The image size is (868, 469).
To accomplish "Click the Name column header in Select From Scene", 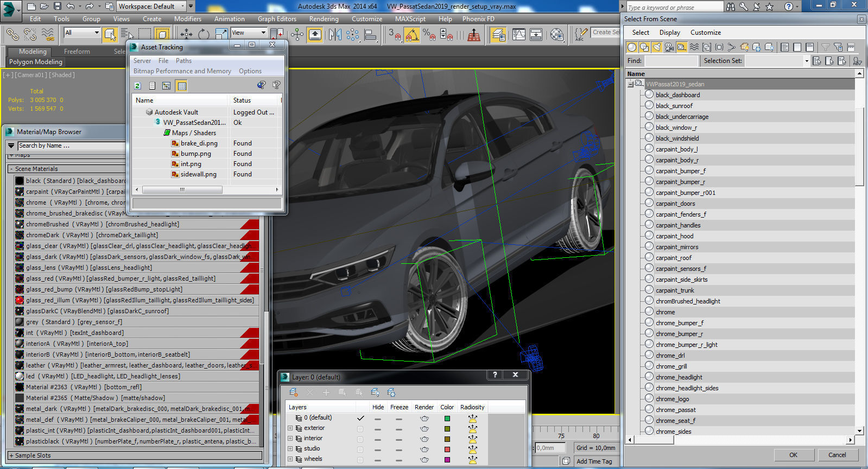I will (x=740, y=74).
